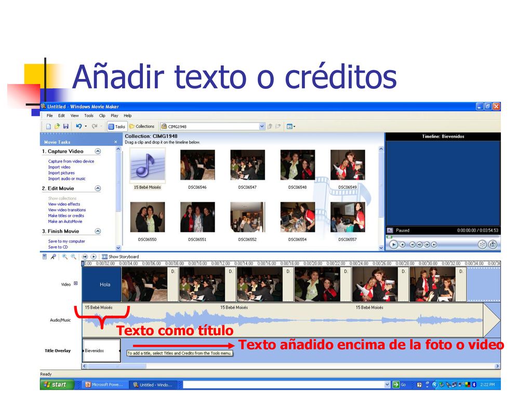532x399 pixels.
Task: Select the DSC06557 thumbnail
Action: click(x=348, y=217)
